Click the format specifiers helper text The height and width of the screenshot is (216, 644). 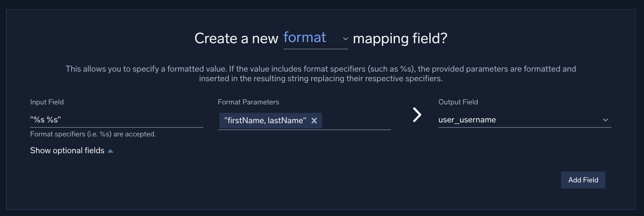tap(93, 134)
